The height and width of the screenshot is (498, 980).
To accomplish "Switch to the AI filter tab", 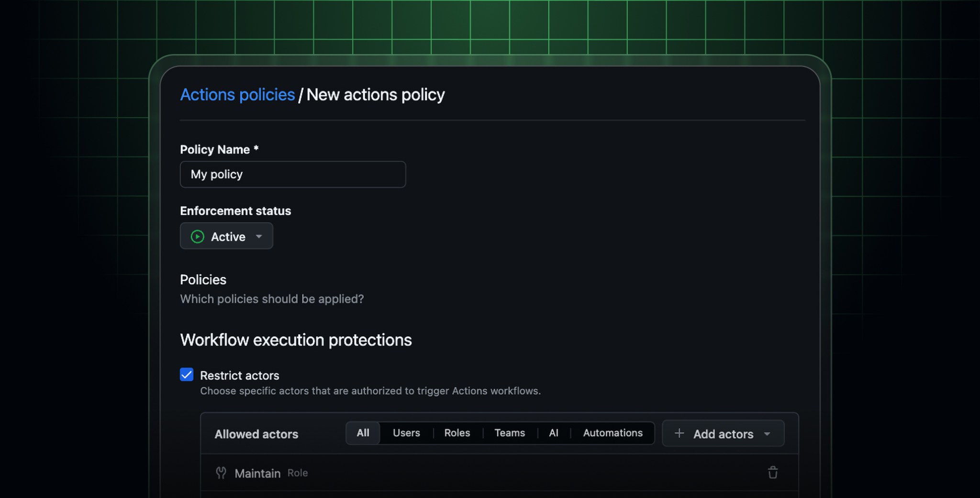I will (554, 433).
